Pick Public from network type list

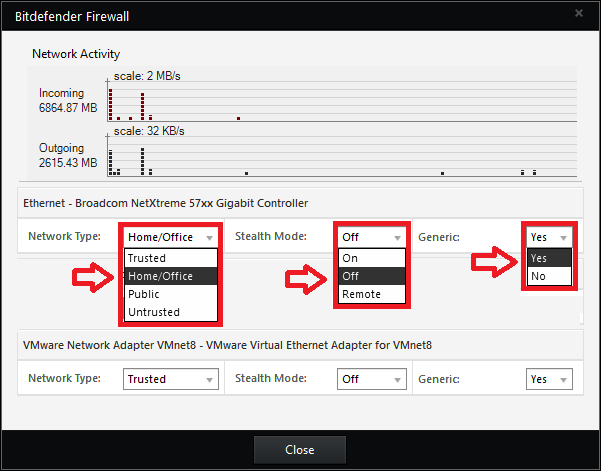[x=171, y=294]
